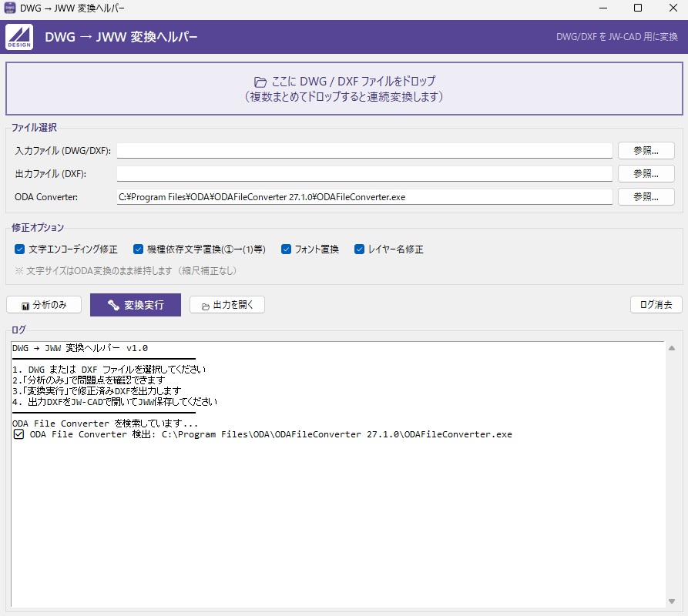Image resolution: width=688 pixels, height=616 pixels.
Task: Click the app icon in the title bar
Action: [x=10, y=8]
